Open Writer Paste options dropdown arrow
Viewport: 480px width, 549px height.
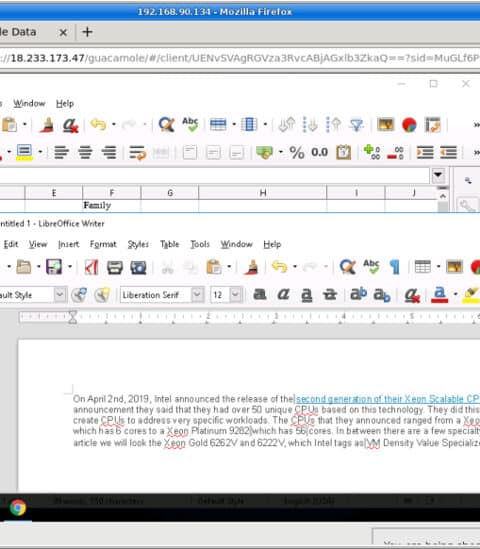[x=229, y=267]
